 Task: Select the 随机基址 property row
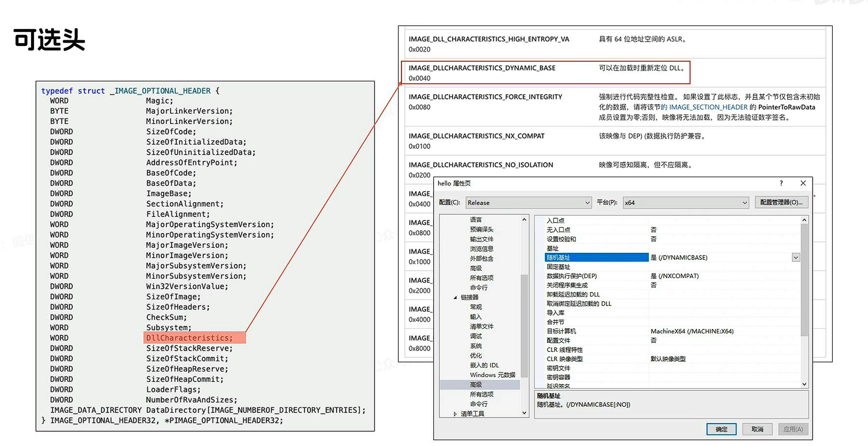[x=559, y=258]
